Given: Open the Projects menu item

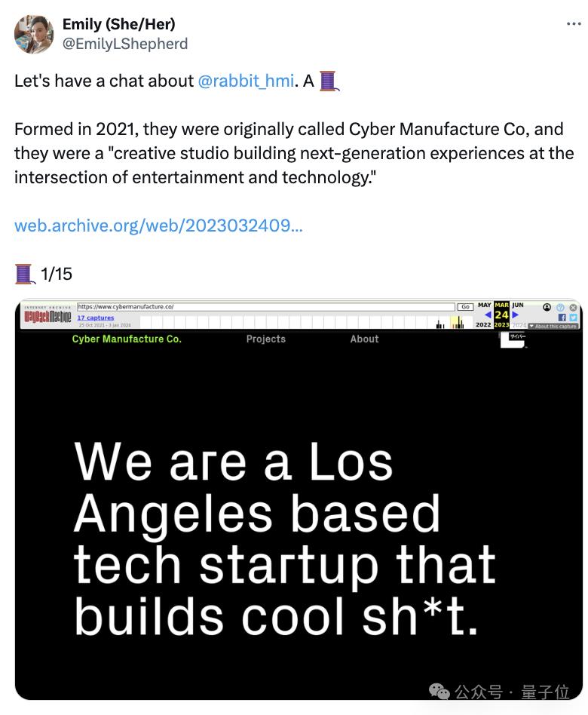Looking at the screenshot, I should point(266,339).
